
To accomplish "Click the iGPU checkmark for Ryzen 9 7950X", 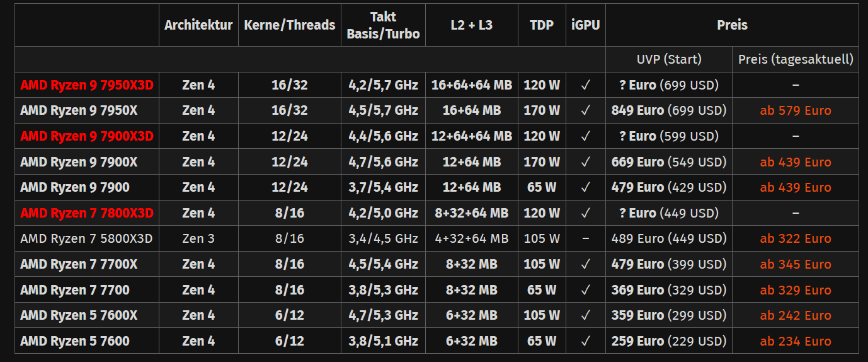I will pyautogui.click(x=586, y=110).
